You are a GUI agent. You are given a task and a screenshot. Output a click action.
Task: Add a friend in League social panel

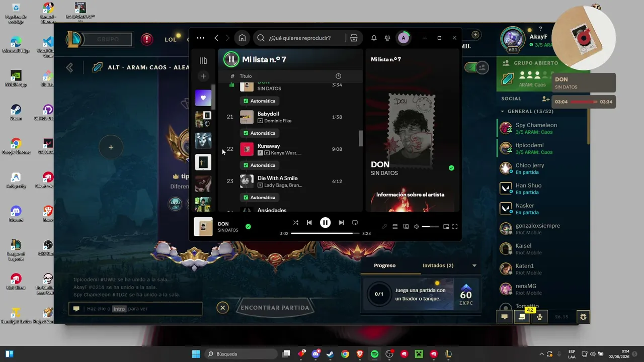point(545,99)
